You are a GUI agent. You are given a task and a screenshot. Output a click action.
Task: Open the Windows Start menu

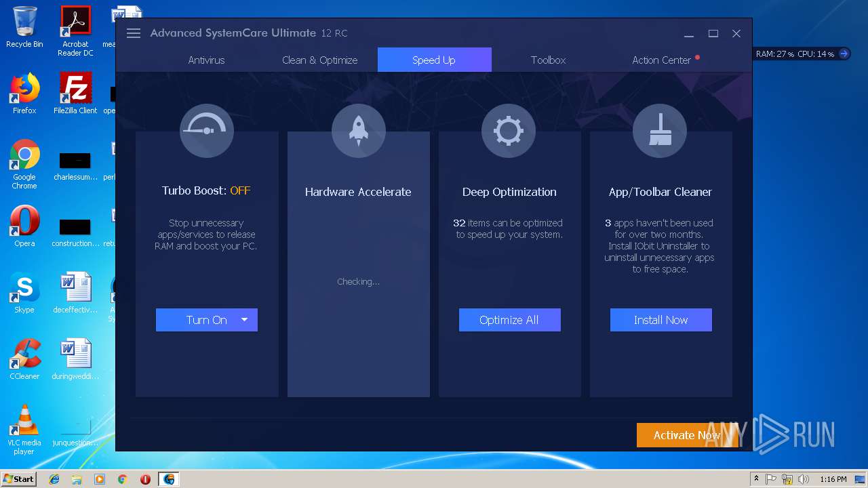tap(18, 479)
